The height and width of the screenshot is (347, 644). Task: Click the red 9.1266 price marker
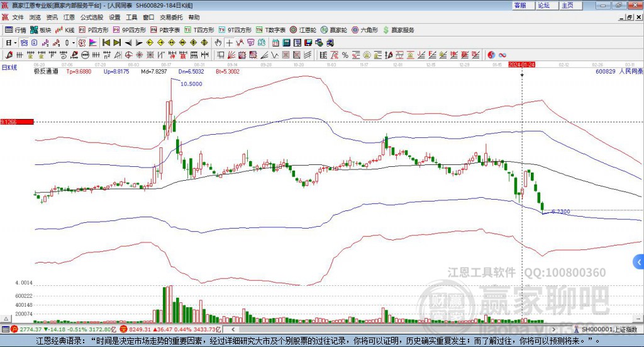point(17,122)
